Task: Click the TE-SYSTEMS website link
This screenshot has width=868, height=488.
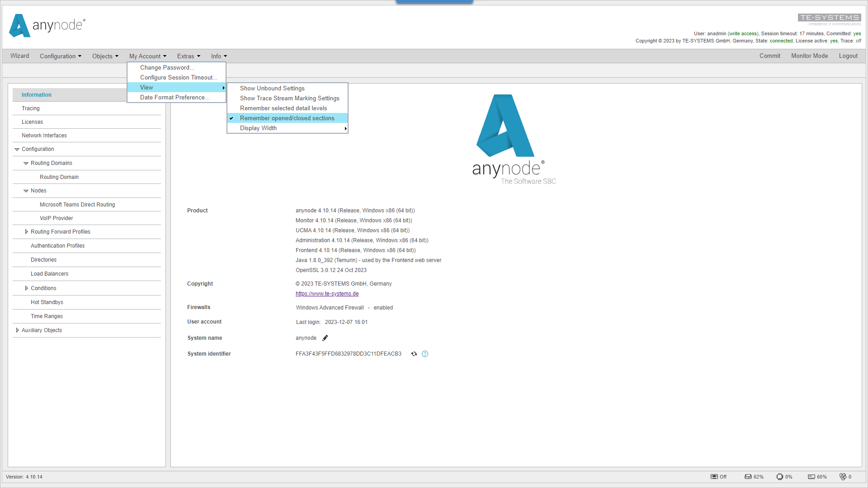Action: point(327,294)
